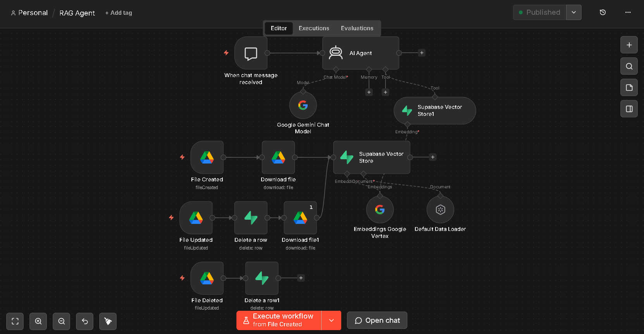Open the chat message trigger node
Image resolution: width=644 pixels, height=334 pixels.
click(x=251, y=53)
